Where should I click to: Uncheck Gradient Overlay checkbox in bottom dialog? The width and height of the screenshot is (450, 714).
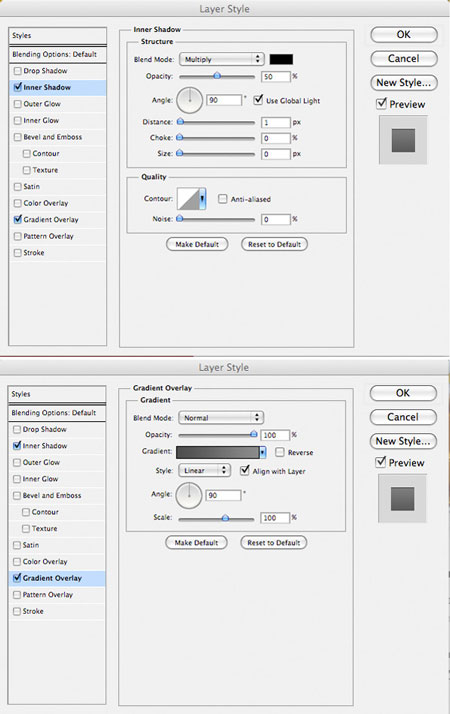[x=17, y=577]
